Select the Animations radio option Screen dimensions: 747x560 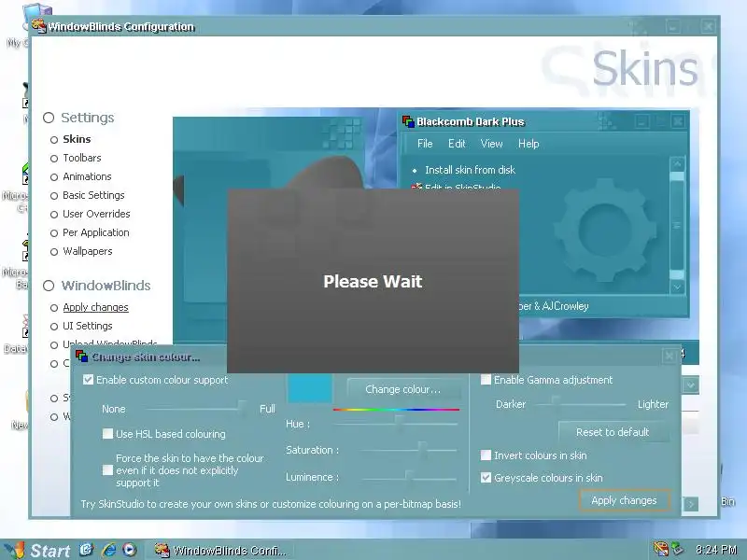[54, 177]
